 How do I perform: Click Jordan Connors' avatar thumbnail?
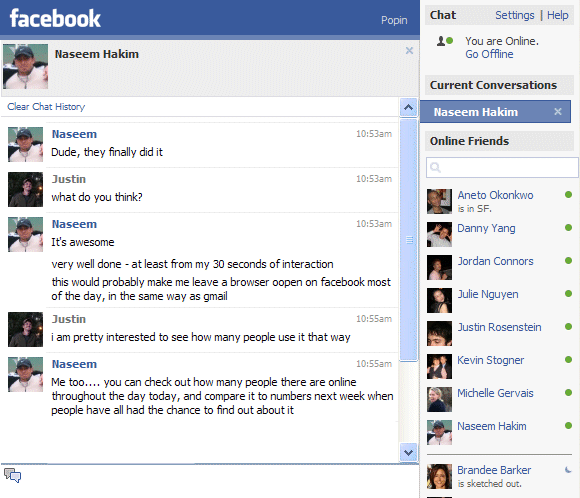point(439,267)
